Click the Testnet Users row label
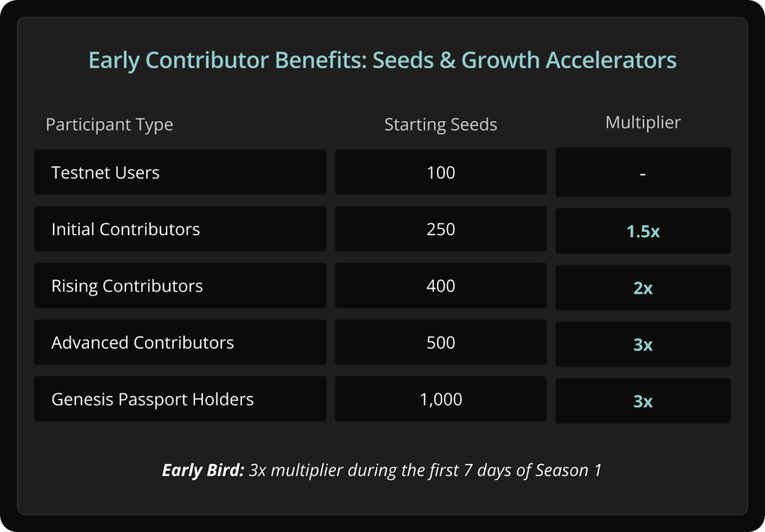This screenshot has width=765, height=532. point(180,173)
